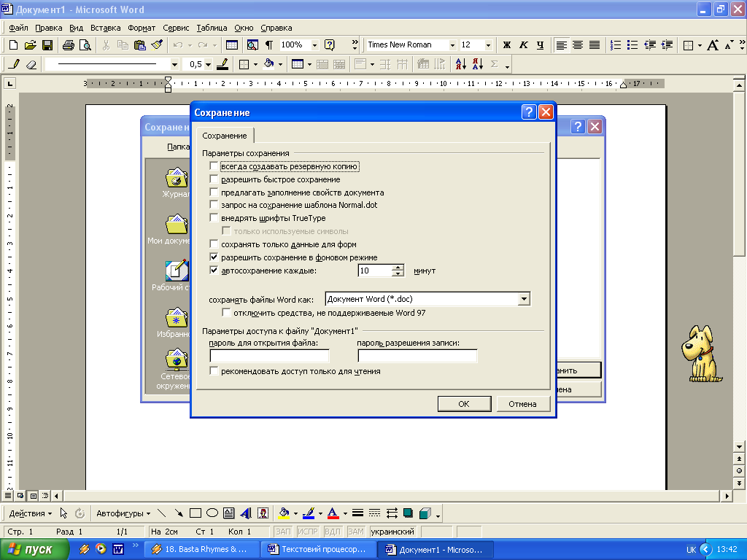The image size is (747, 560).
Task: Expand Действия menu in drawing toolbar
Action: (31, 513)
